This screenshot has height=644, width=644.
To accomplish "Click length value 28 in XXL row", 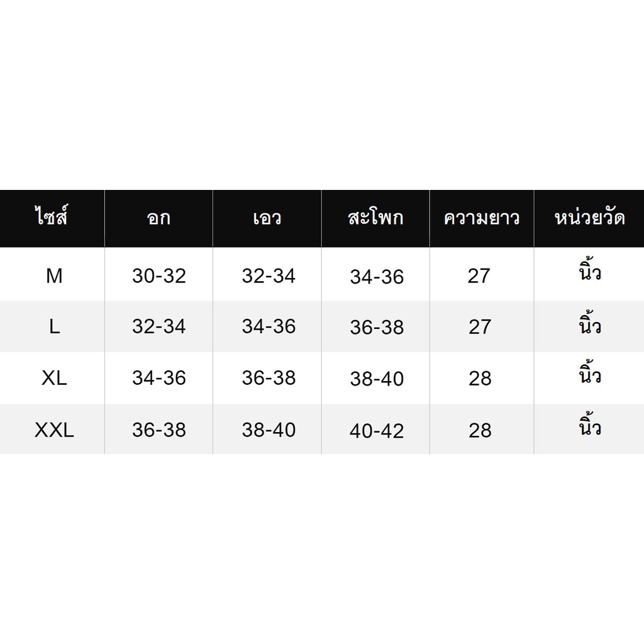I will [x=480, y=430].
